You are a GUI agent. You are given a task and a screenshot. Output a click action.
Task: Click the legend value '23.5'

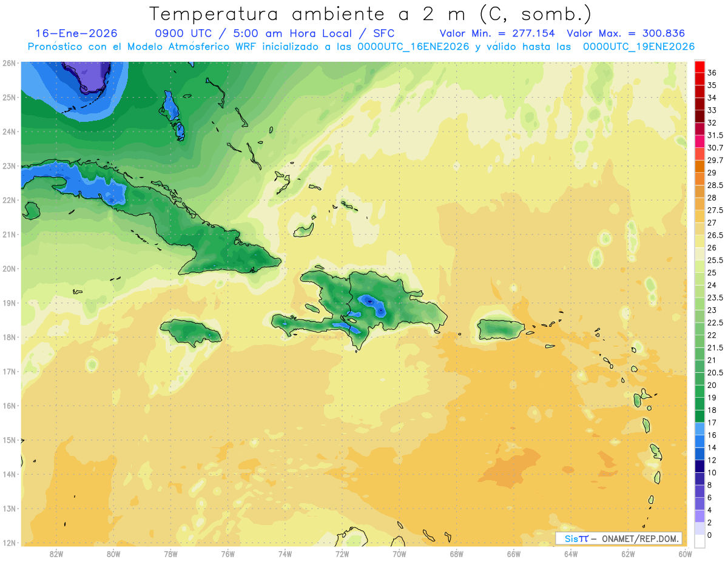[x=715, y=298]
